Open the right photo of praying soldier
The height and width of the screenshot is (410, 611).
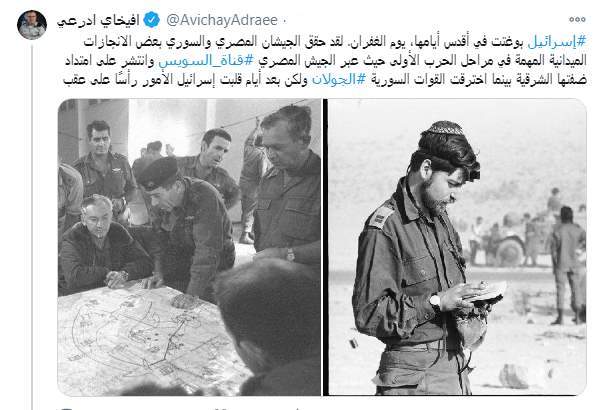click(x=457, y=247)
